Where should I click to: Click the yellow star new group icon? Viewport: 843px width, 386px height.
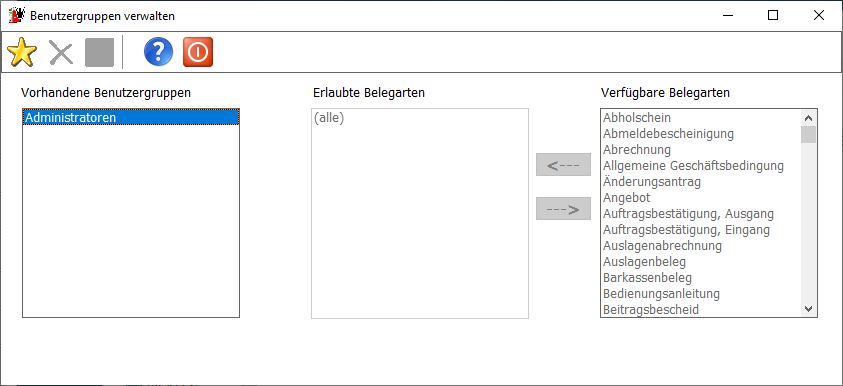22,52
